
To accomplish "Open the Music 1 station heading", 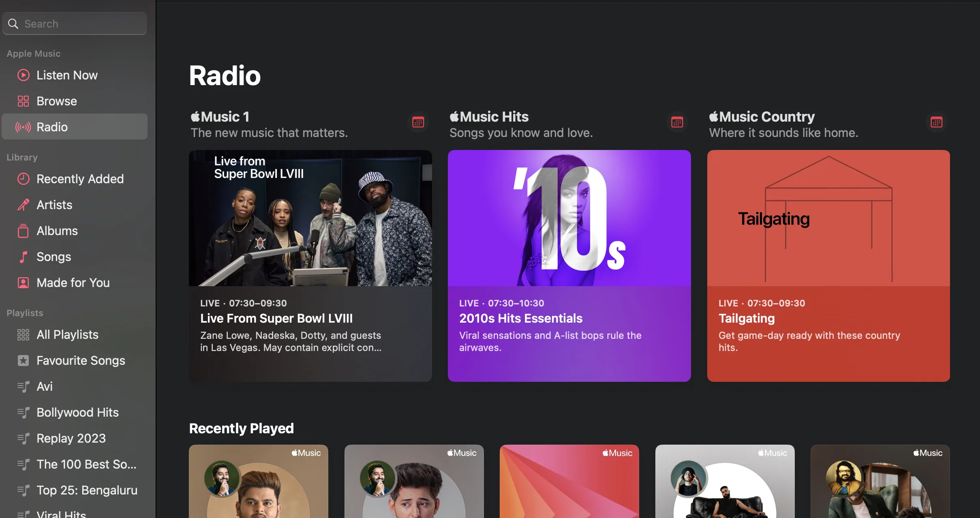I will (x=220, y=117).
